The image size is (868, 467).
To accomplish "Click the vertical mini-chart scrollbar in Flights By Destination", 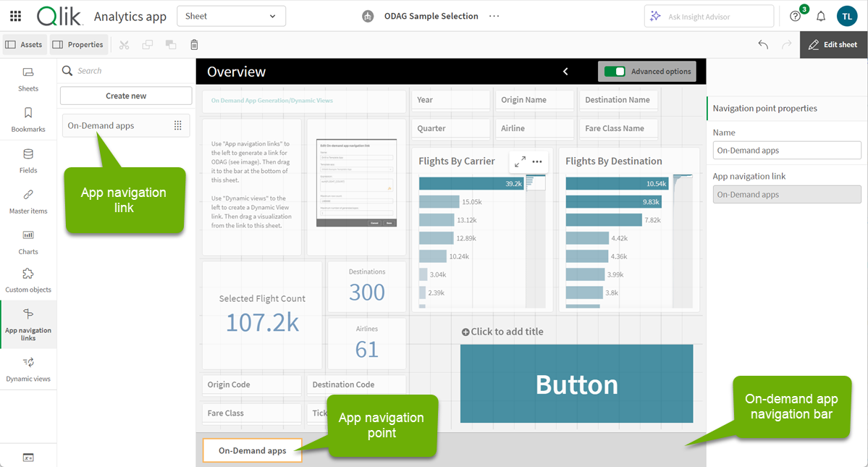I will (x=683, y=239).
